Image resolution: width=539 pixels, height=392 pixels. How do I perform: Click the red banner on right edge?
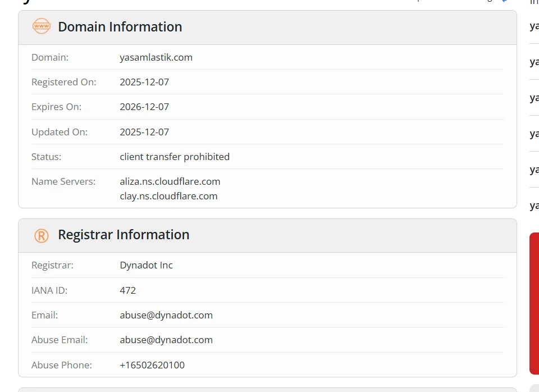pyautogui.click(x=535, y=303)
